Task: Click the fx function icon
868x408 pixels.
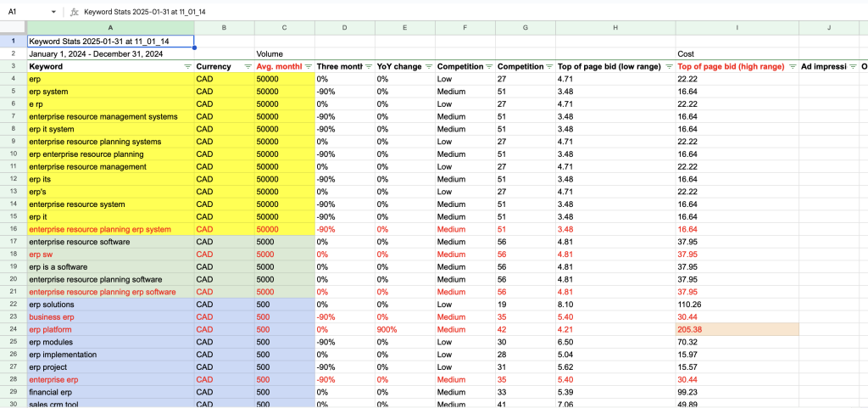Action: [75, 12]
